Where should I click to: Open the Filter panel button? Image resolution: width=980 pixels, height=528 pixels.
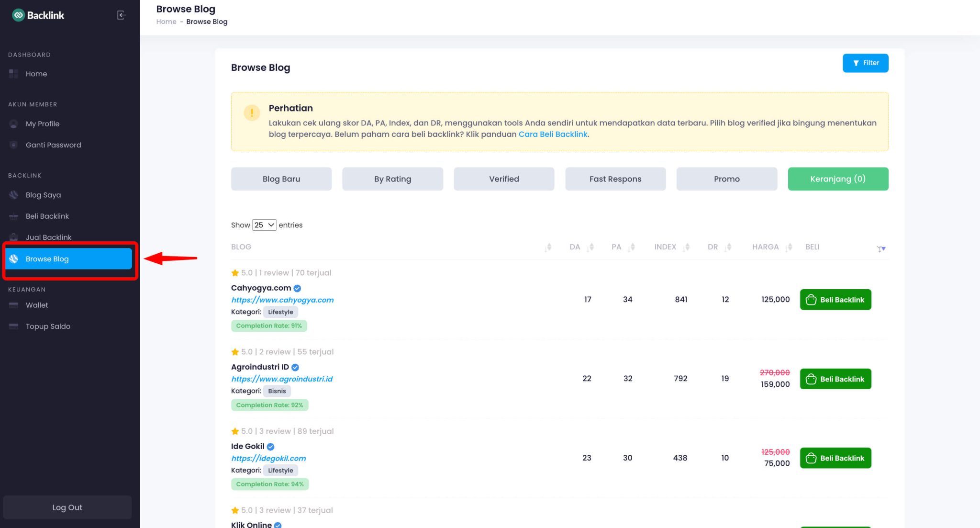tap(865, 63)
